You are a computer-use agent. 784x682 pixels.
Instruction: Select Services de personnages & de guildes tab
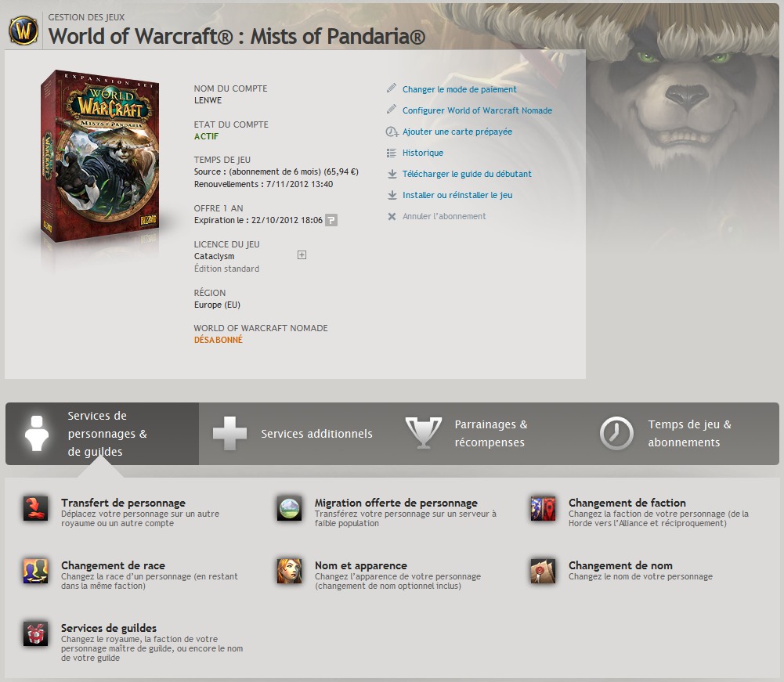(x=102, y=434)
